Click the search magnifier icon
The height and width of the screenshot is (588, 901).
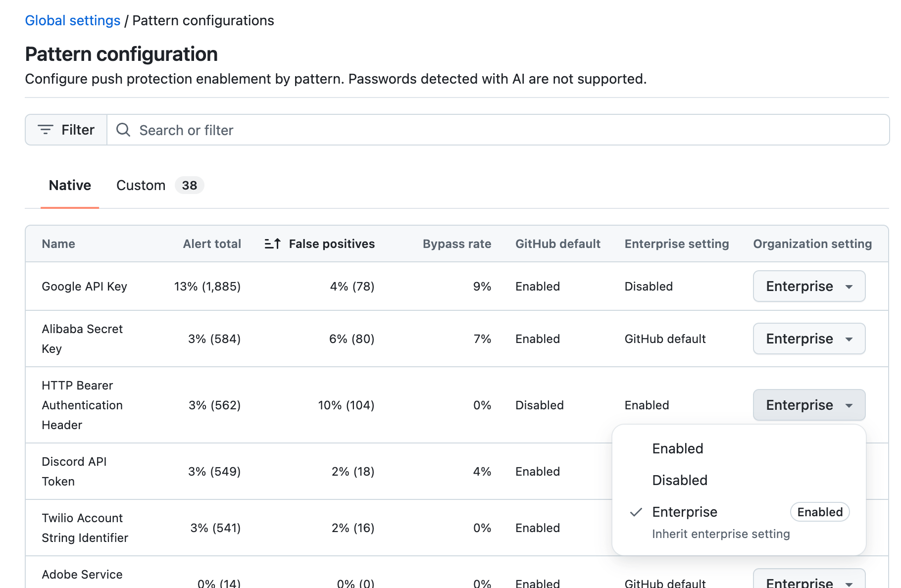pyautogui.click(x=123, y=130)
